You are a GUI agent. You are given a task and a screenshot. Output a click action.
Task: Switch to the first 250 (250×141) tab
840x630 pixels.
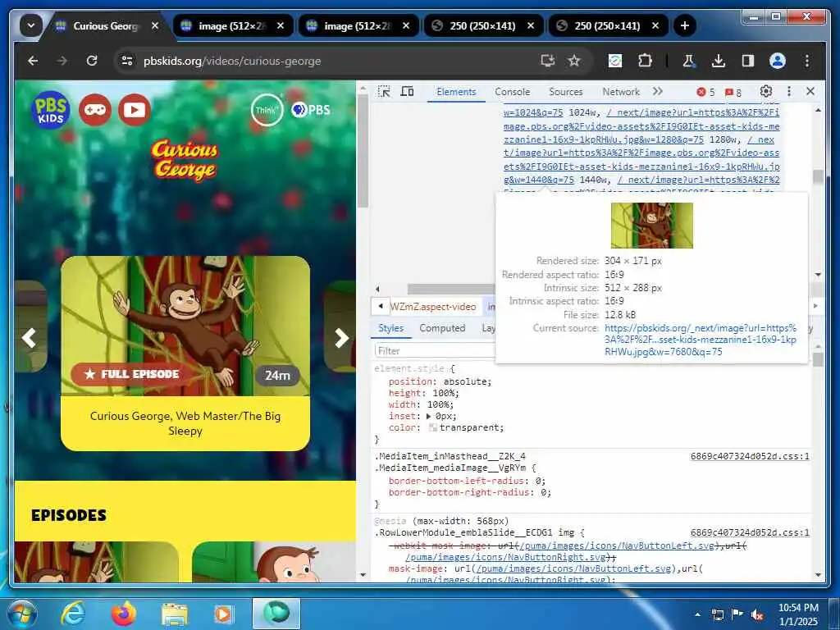(482, 25)
